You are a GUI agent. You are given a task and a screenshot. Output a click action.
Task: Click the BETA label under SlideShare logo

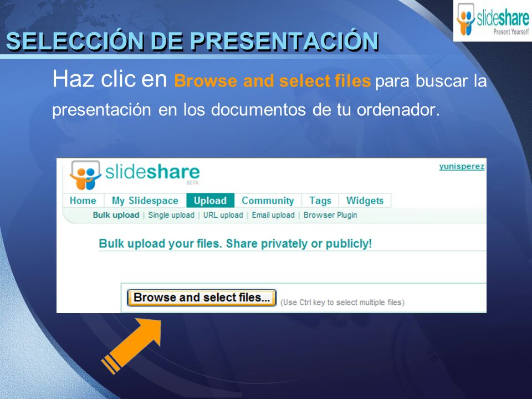[x=192, y=182]
